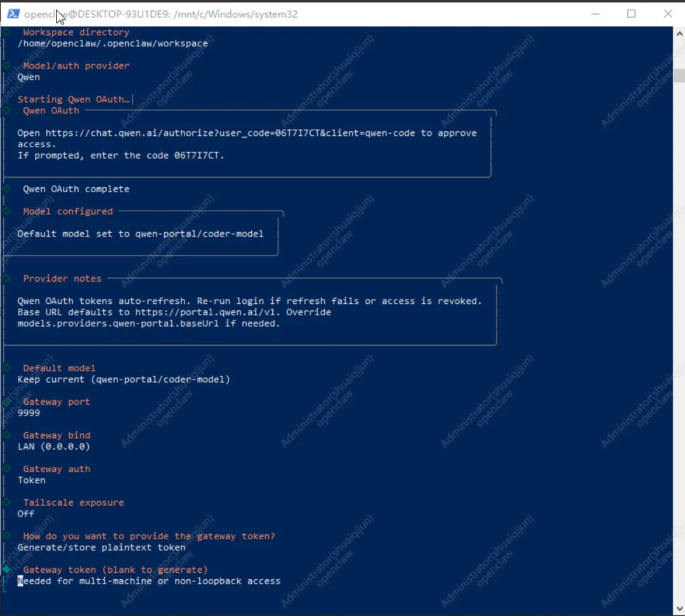Click the window title path text
Image resolution: width=685 pixels, height=616 pixels.
(x=160, y=14)
